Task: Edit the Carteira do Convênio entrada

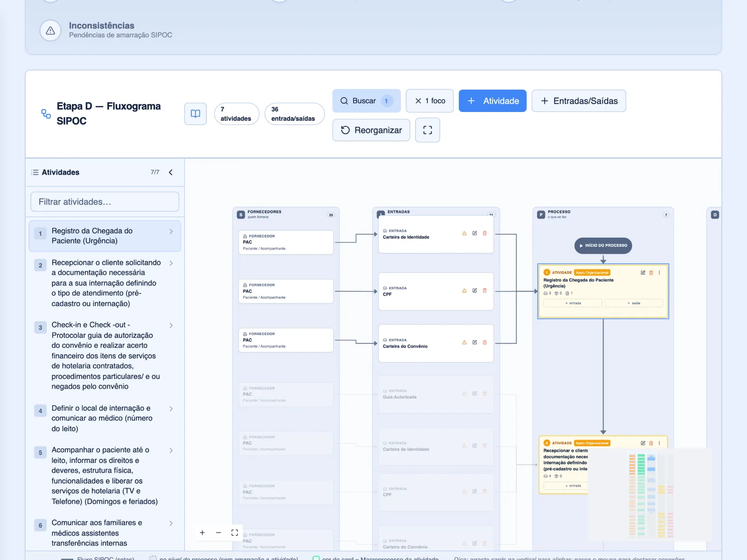Action: click(474, 343)
